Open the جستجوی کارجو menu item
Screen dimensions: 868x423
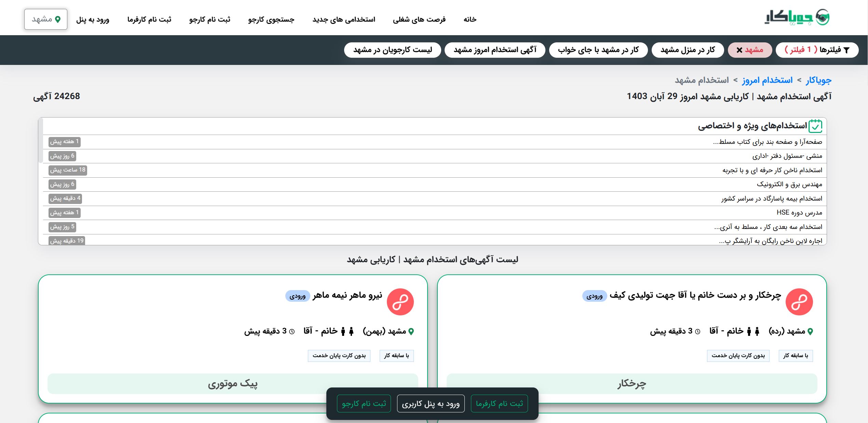coord(271,19)
